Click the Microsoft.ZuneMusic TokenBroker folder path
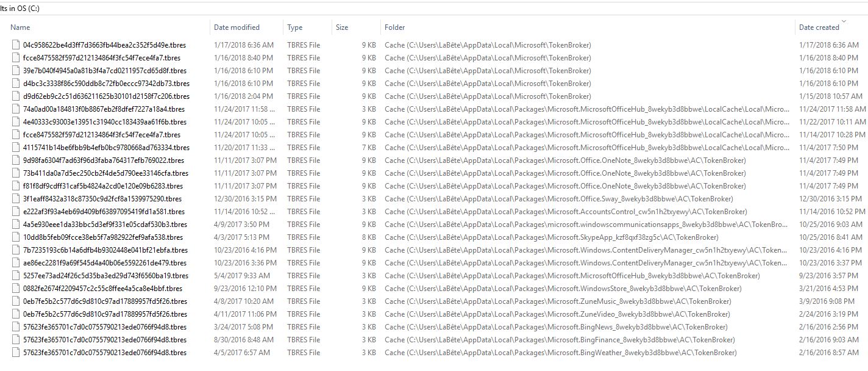The image size is (868, 371). [558, 301]
